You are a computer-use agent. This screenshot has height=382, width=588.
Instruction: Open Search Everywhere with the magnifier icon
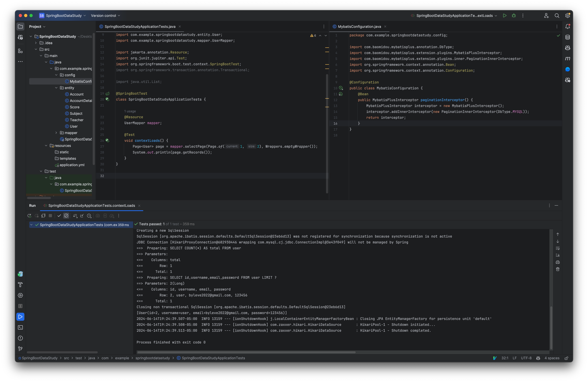click(557, 16)
